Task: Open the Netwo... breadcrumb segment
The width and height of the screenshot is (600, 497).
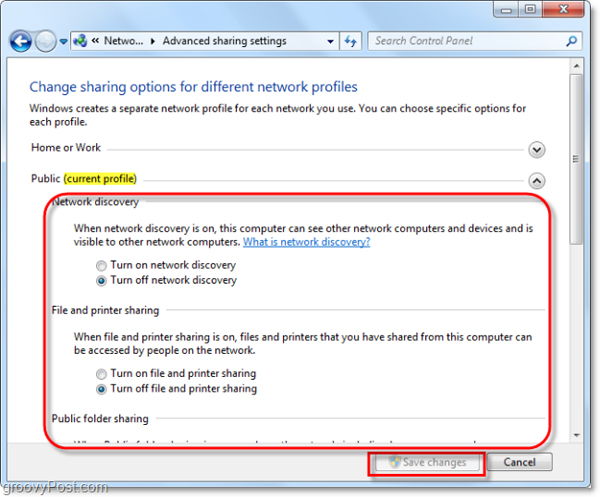Action: pos(124,41)
